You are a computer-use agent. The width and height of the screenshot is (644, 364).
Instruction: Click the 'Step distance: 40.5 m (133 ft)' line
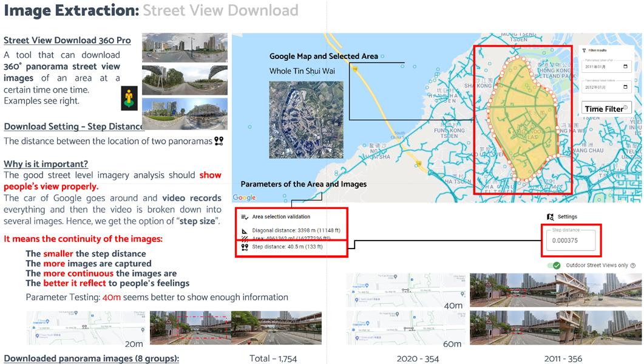pyautogui.click(x=287, y=247)
